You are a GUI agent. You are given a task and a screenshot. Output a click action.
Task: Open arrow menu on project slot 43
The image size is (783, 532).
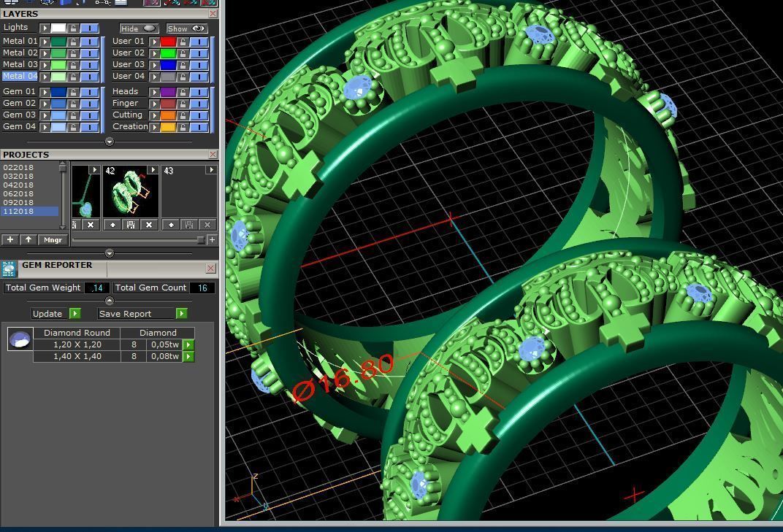pyautogui.click(x=212, y=170)
